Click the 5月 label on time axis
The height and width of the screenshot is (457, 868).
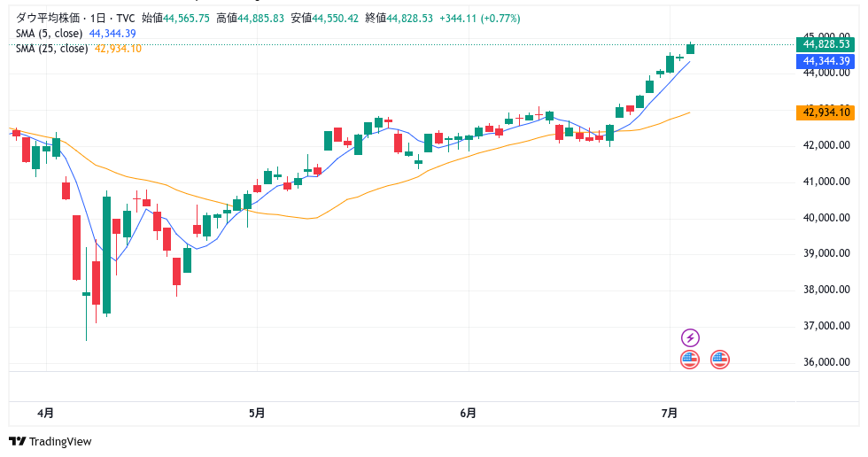(257, 414)
